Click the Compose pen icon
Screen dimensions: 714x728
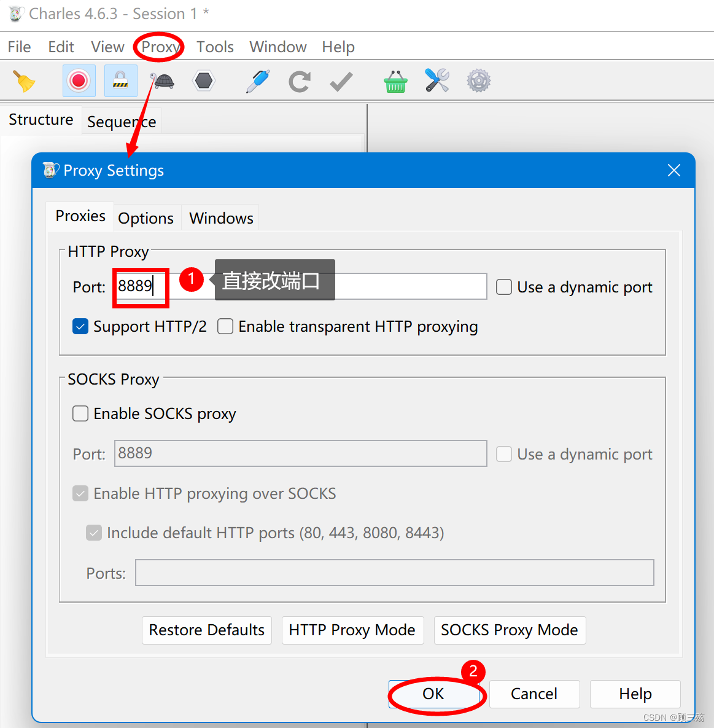click(258, 81)
